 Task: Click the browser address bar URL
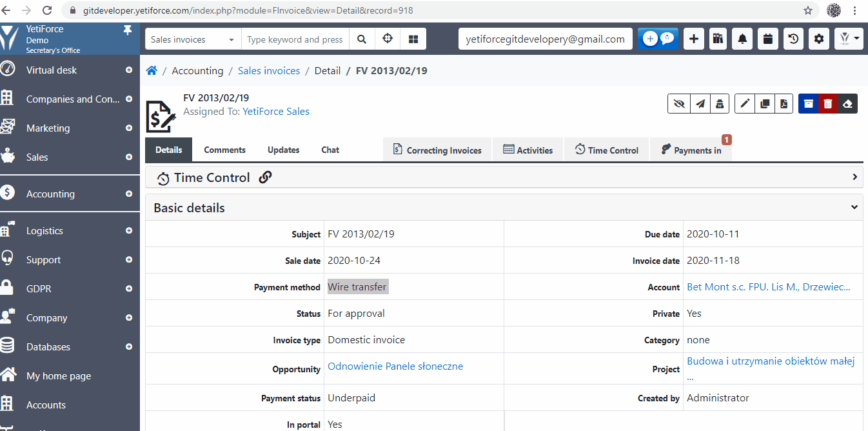tap(248, 10)
